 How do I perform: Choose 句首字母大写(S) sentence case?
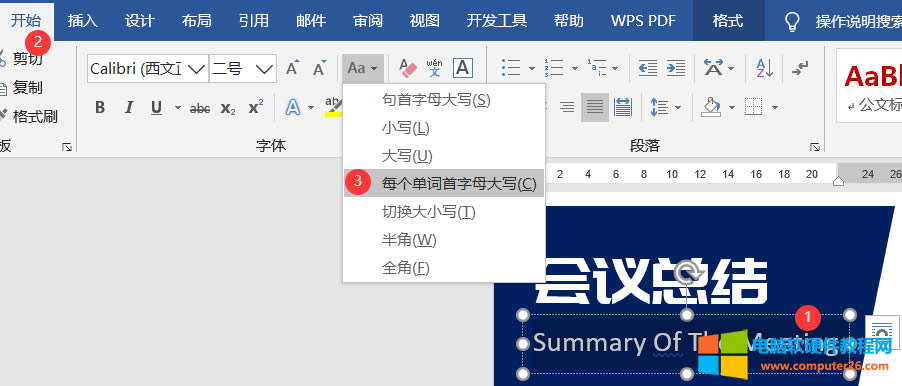click(444, 100)
